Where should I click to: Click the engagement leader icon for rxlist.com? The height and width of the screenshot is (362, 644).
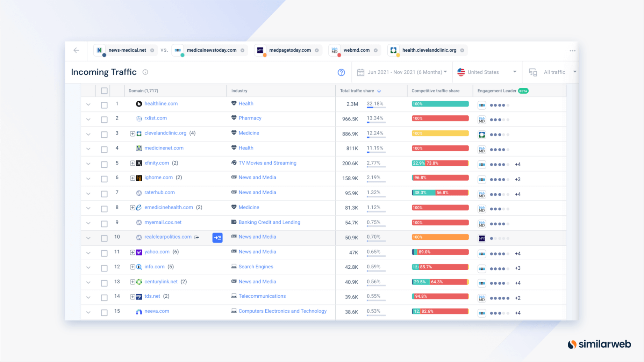[x=482, y=120]
